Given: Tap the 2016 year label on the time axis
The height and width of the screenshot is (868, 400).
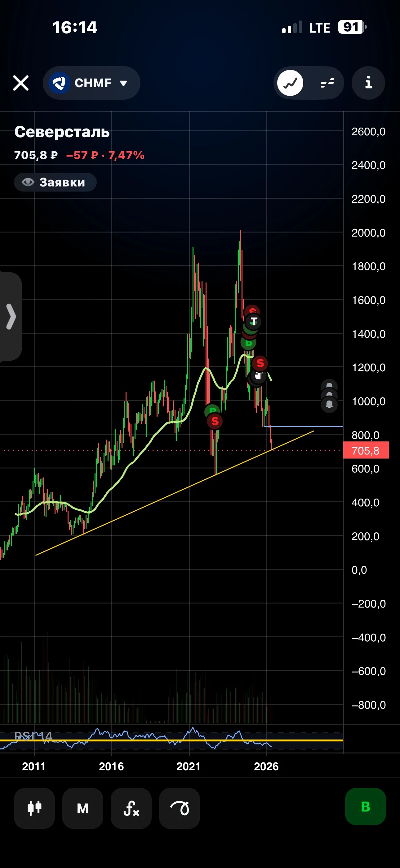Looking at the screenshot, I should 111,766.
